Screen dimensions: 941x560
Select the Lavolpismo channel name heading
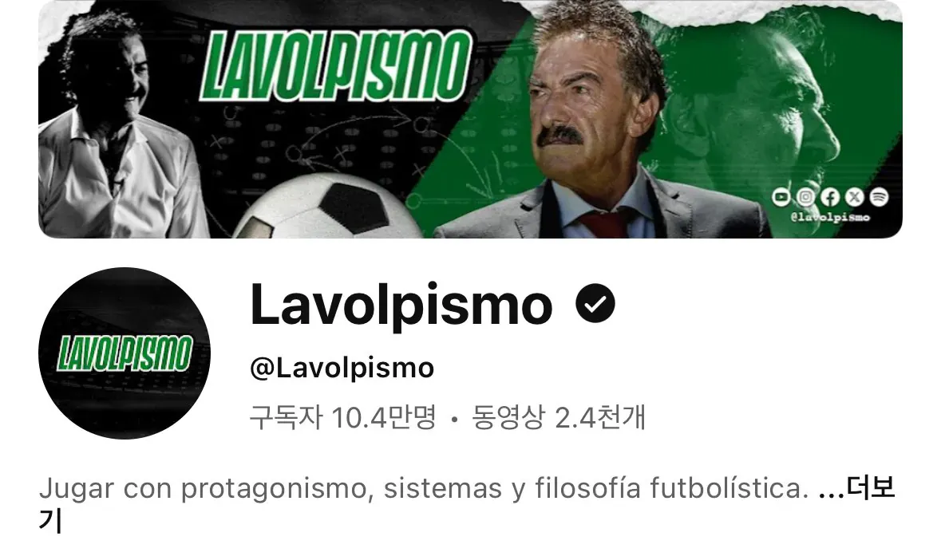[x=401, y=306]
